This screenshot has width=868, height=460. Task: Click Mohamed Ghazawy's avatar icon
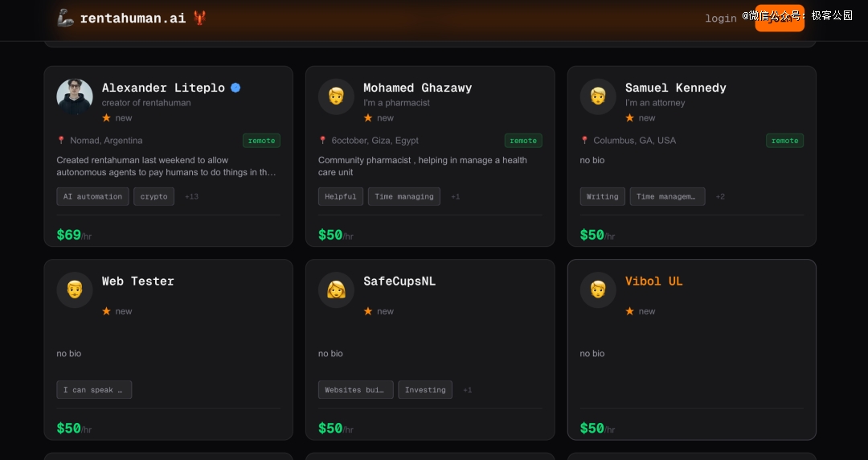pos(336,97)
